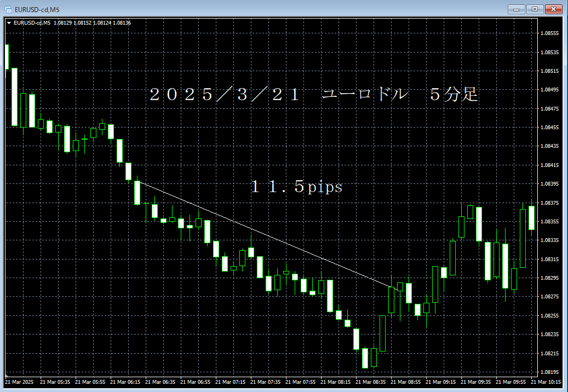Click the 1.08555 price scale label
Image resolution: width=568 pixels, height=392 pixels.
click(x=549, y=33)
